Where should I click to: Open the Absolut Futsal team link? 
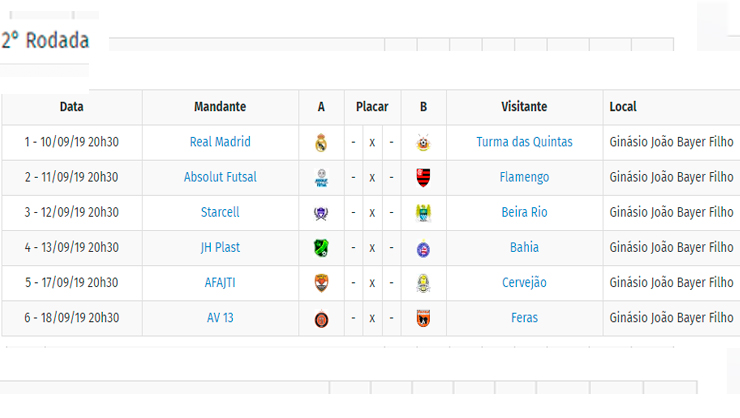tap(220, 177)
